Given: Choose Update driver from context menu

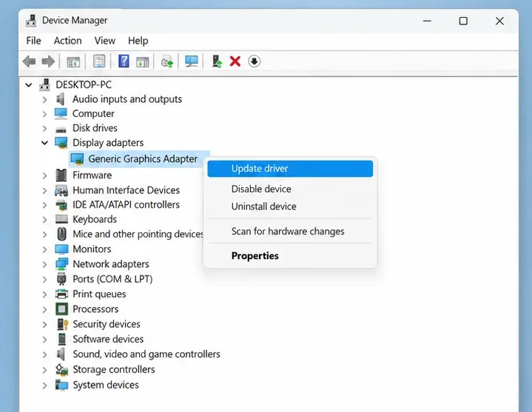Looking at the screenshot, I should (290, 169).
